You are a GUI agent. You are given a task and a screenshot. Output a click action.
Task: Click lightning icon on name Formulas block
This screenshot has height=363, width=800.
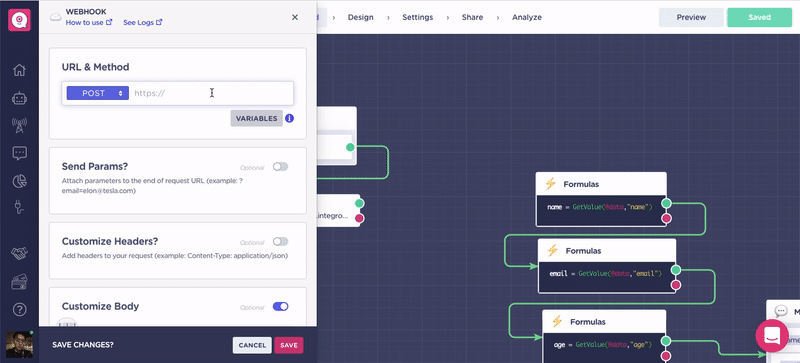pyautogui.click(x=550, y=184)
